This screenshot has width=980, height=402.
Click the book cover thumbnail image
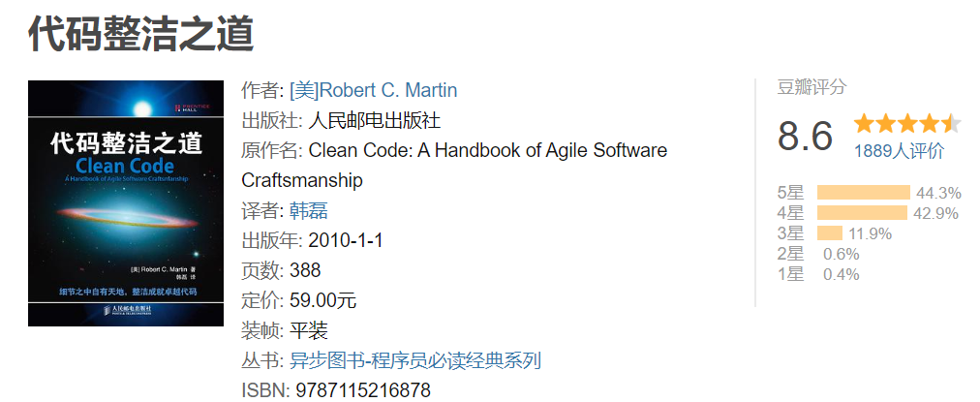tap(126, 203)
